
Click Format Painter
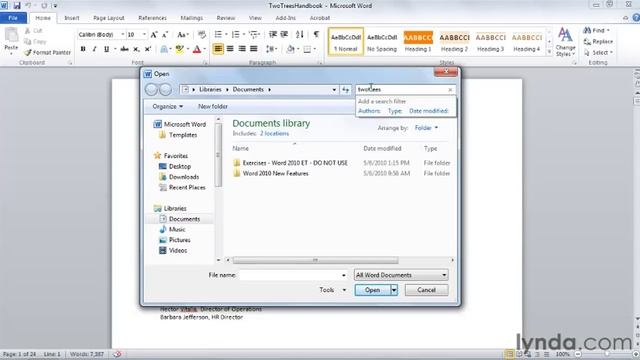tap(48, 53)
